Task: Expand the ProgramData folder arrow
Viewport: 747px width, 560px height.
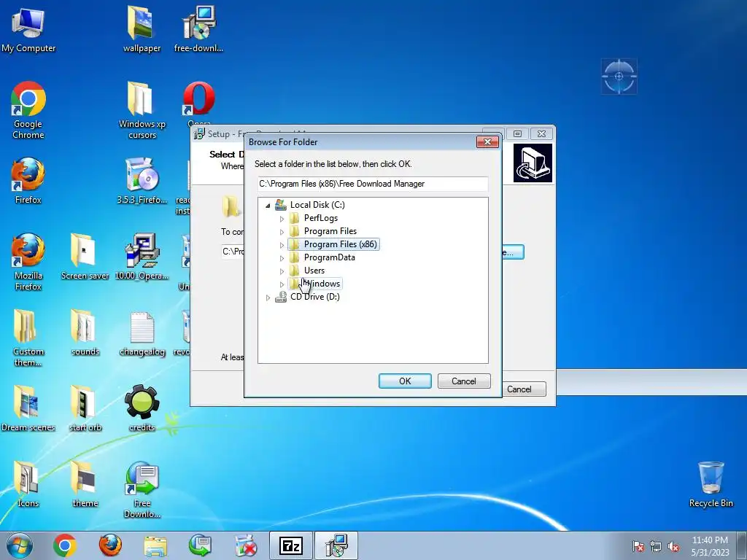Action: (282, 258)
